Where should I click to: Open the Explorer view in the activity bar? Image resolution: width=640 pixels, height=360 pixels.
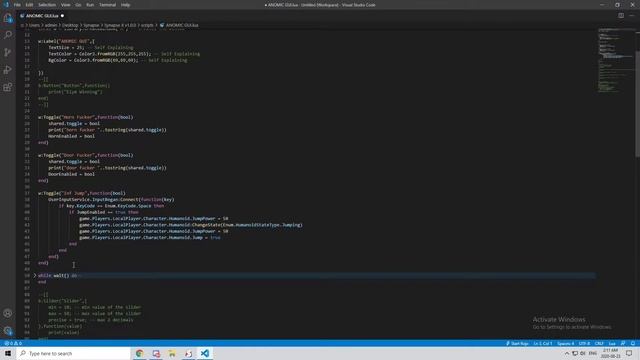click(8, 18)
